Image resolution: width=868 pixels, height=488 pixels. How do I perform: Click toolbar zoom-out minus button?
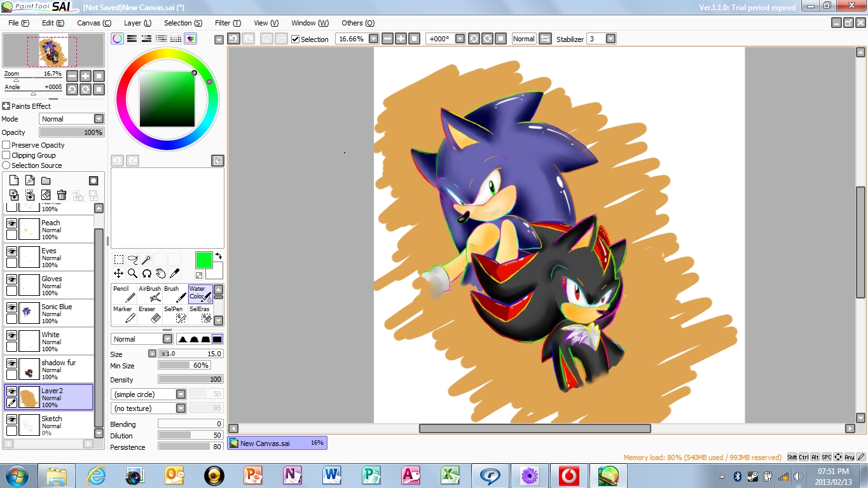[x=387, y=39]
